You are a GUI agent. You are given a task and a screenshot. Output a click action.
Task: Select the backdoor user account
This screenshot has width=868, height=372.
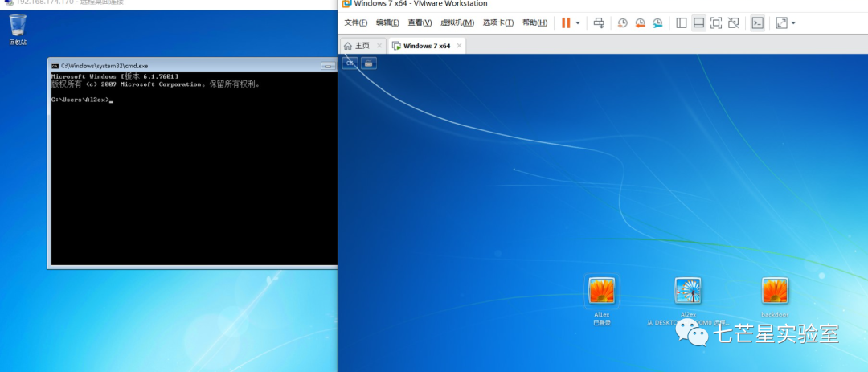pyautogui.click(x=775, y=291)
